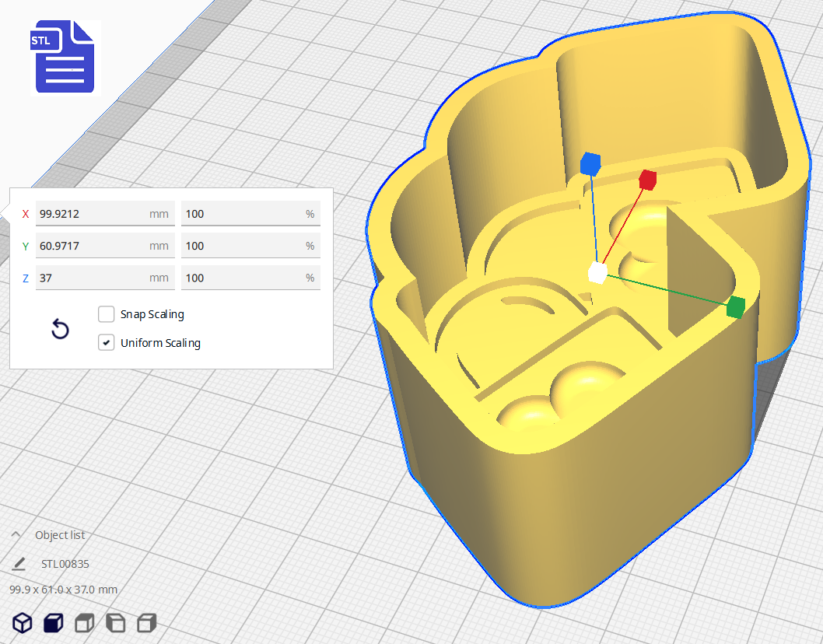Select the right side view cube icon
Viewport: 823px width, 644px height.
(146, 622)
